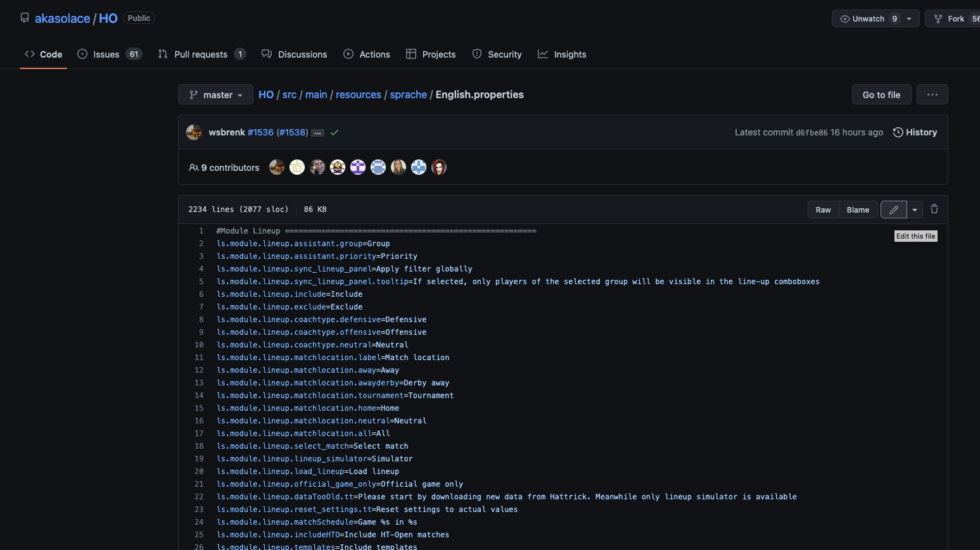Screen dimensions: 980x550
Task: Click the Actions play-circle icon
Action: tap(348, 54)
